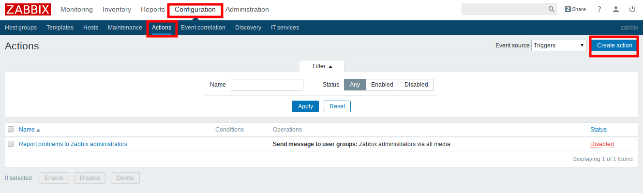Go to the IT services section

[285, 28]
